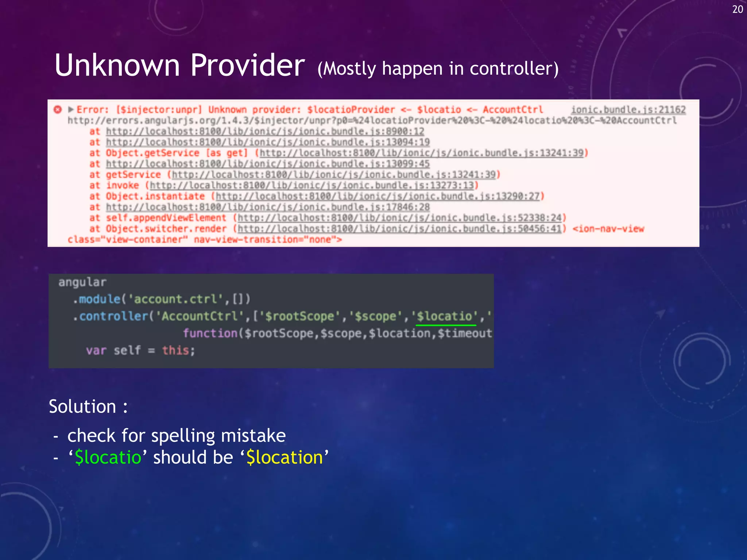Viewport: 747px width, 560px height.
Task: Click .module('account.ctrl',[]) code line
Action: tap(161, 299)
